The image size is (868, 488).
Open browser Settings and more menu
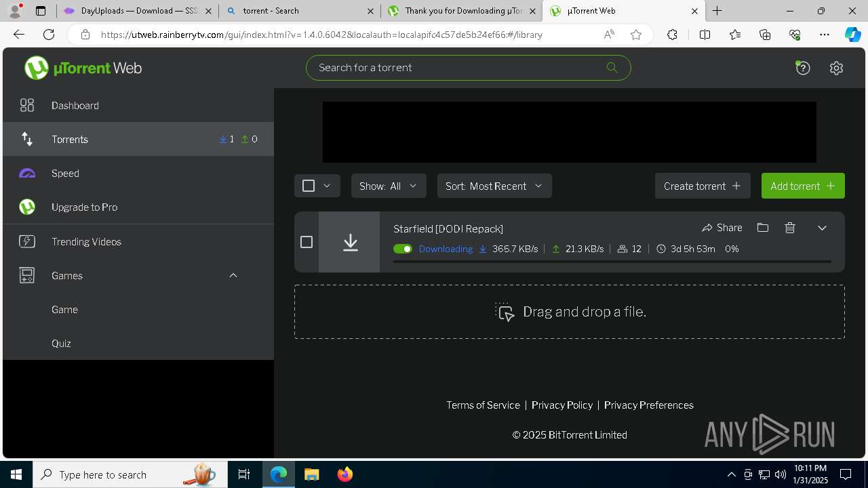pos(825,35)
